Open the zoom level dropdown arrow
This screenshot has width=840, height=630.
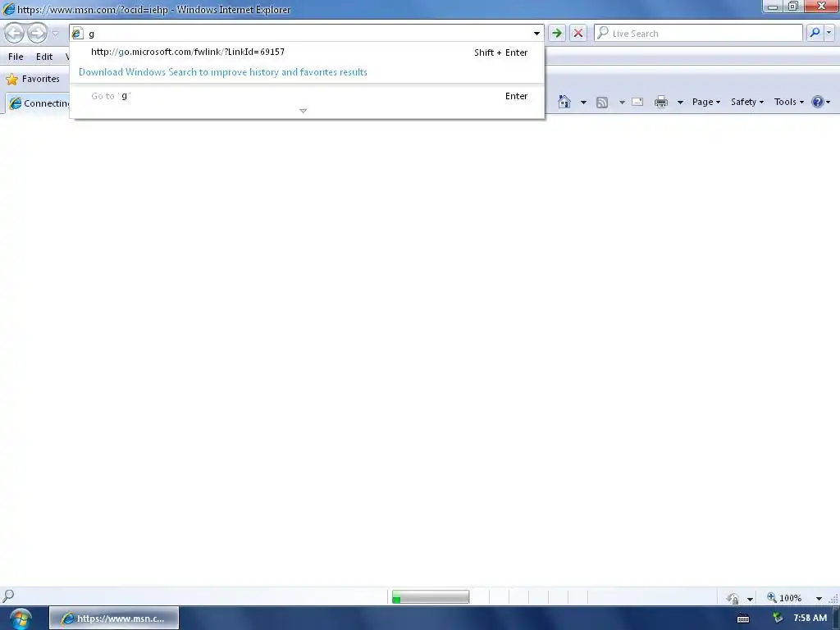coord(819,598)
